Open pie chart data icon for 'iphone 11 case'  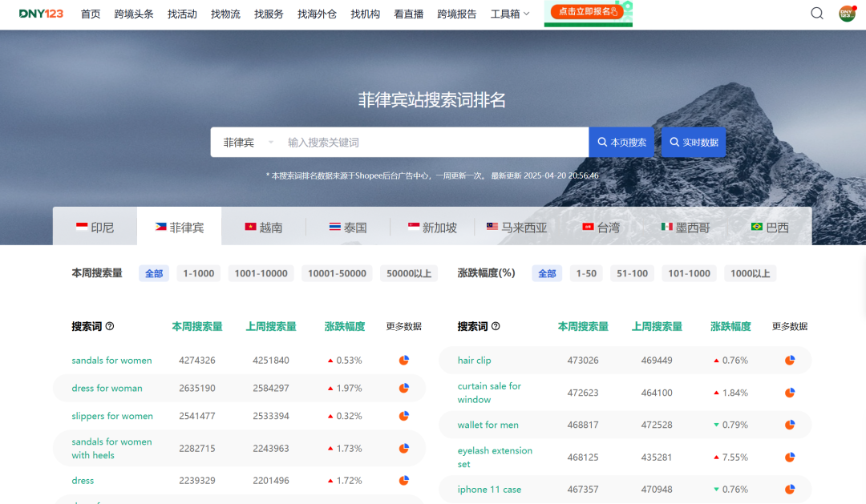[790, 489]
